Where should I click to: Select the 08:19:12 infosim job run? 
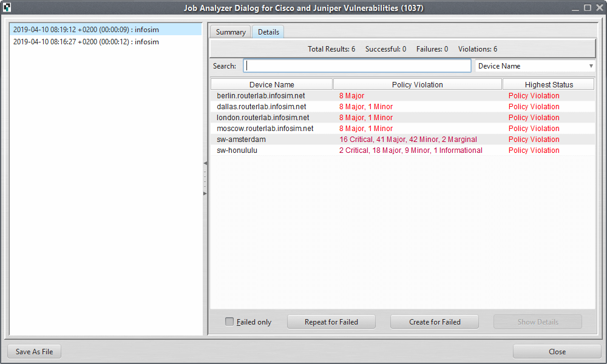pyautogui.click(x=106, y=29)
